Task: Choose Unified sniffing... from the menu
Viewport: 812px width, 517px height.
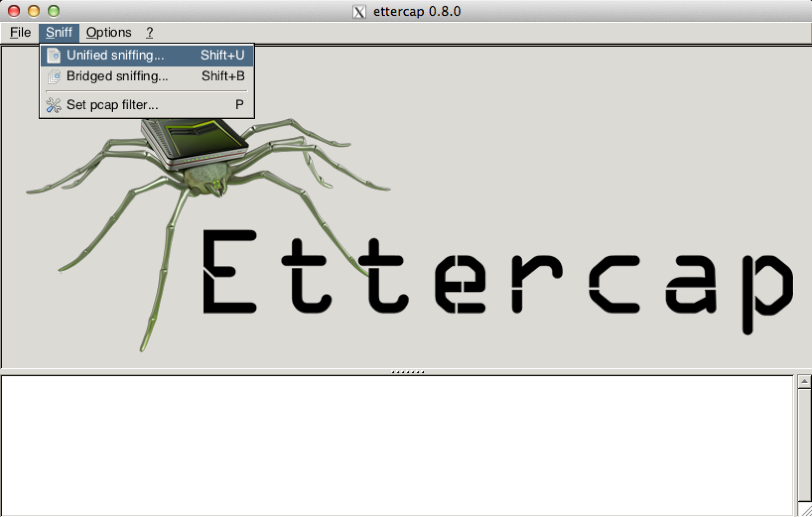Action: click(147, 55)
